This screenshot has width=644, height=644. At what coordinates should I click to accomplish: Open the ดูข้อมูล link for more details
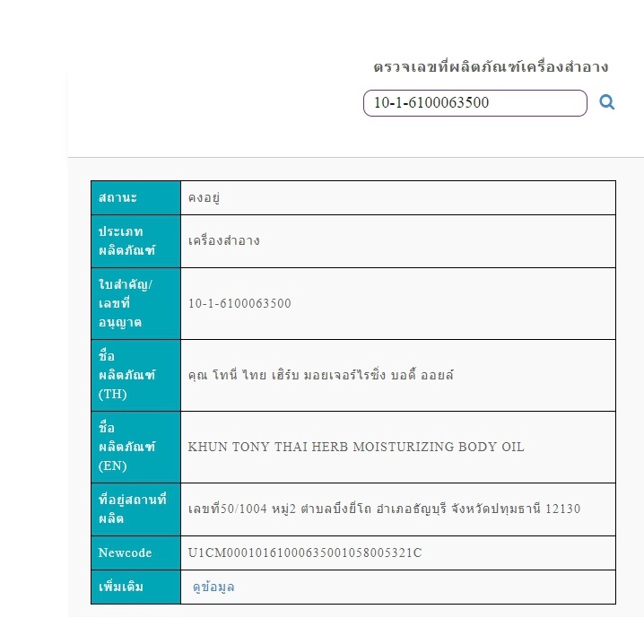[x=213, y=587]
